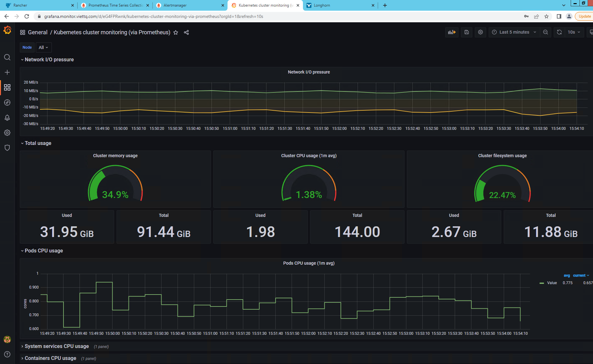Select the Explore compass icon
The width and height of the screenshot is (593, 364).
(7, 102)
